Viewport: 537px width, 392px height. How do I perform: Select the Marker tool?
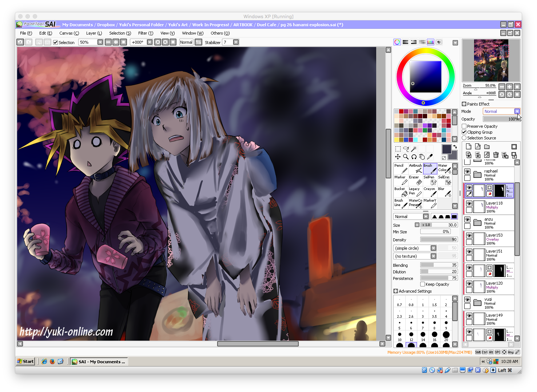point(401,180)
